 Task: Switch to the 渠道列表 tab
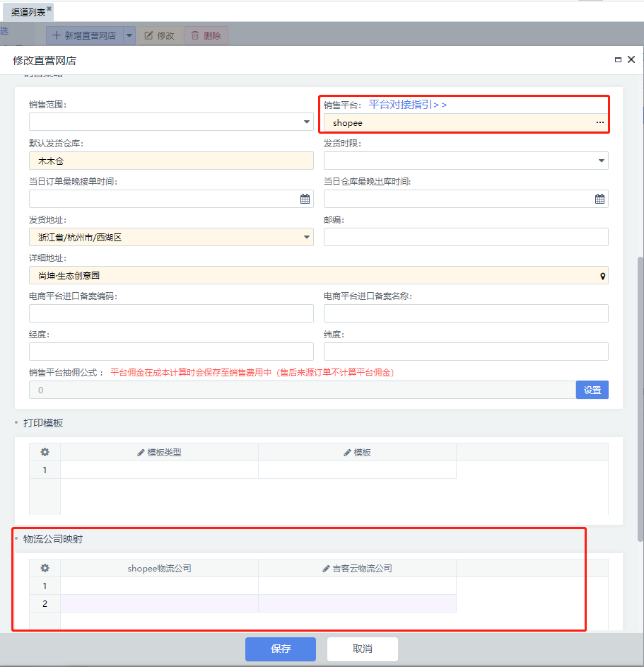pyautogui.click(x=28, y=12)
